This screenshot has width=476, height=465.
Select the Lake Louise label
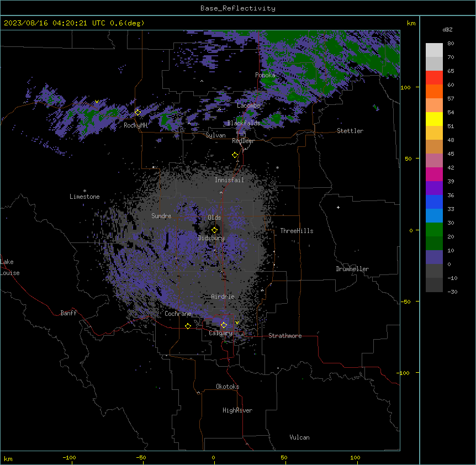(10, 267)
